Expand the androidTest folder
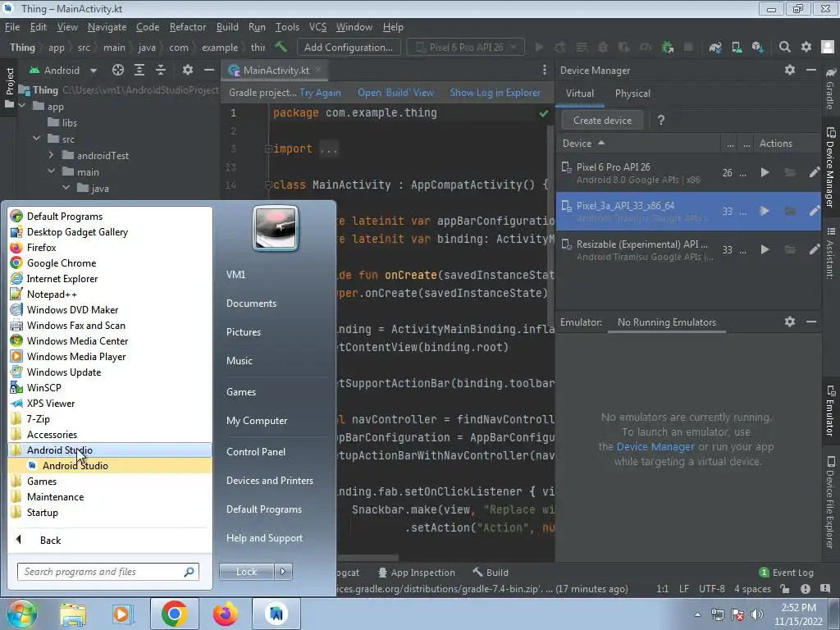The image size is (840, 630). 51,155
